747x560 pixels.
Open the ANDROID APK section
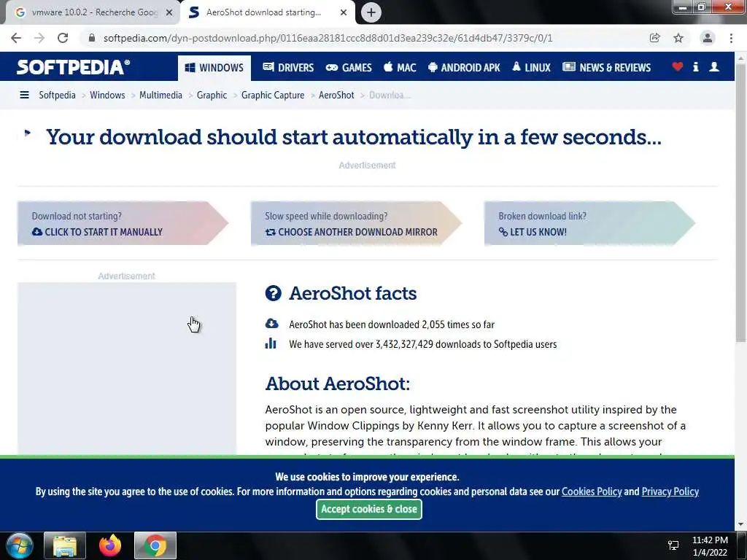point(464,68)
